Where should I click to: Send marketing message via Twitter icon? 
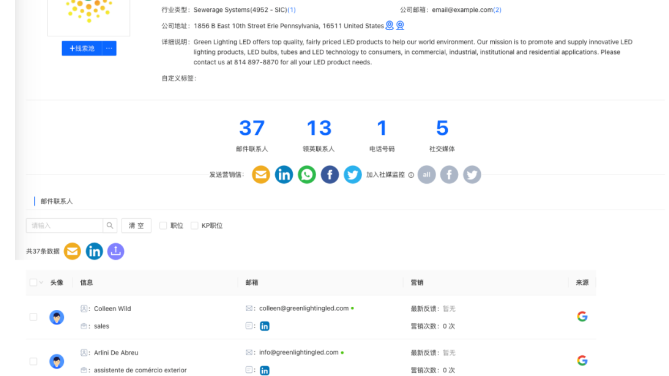pos(353,175)
